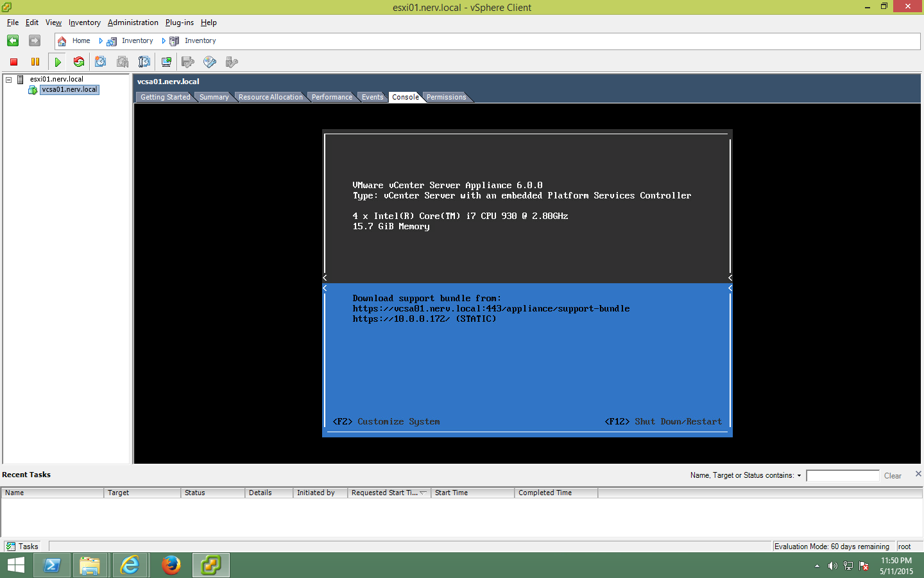
Task: Connect a CD/DVD device to the VM
Action: [x=209, y=62]
